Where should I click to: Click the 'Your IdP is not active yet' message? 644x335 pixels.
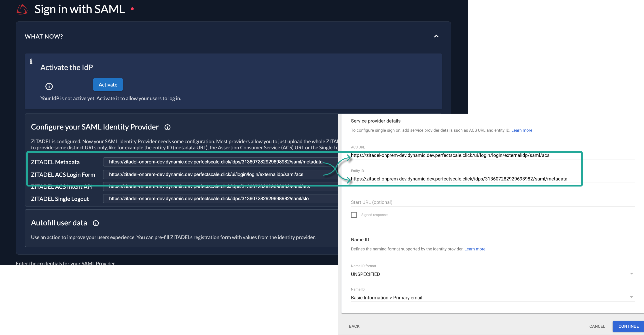(110, 98)
